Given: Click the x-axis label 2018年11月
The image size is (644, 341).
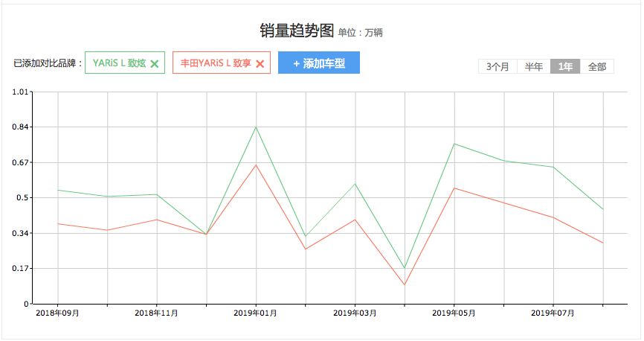Looking at the screenshot, I should 156,313.
